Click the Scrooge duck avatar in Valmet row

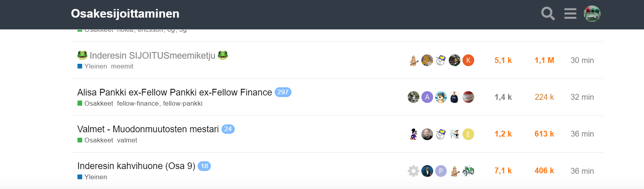[x=414, y=134]
